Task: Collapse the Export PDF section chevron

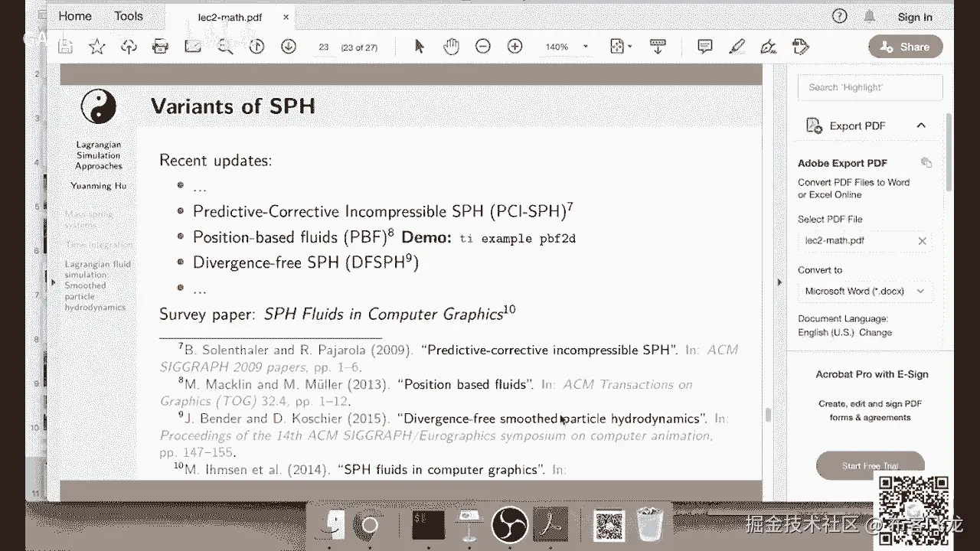Action: pos(921,126)
